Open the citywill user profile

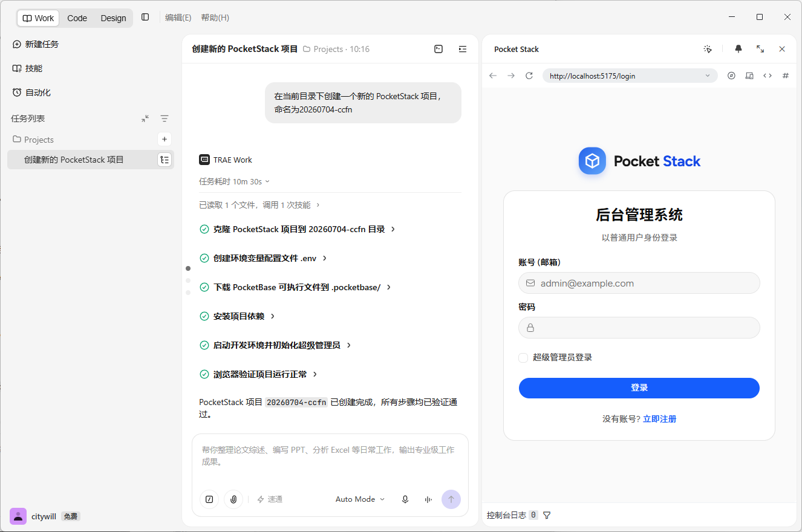pos(34,516)
